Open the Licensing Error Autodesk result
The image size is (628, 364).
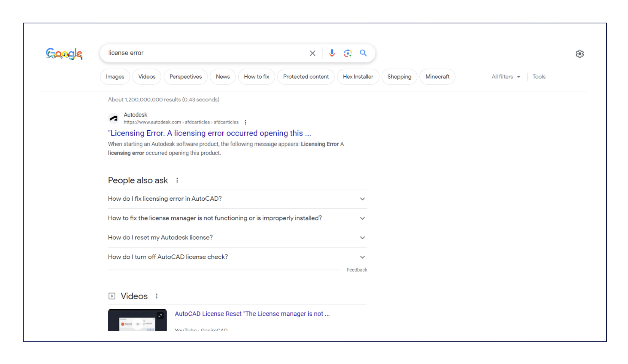point(209,133)
